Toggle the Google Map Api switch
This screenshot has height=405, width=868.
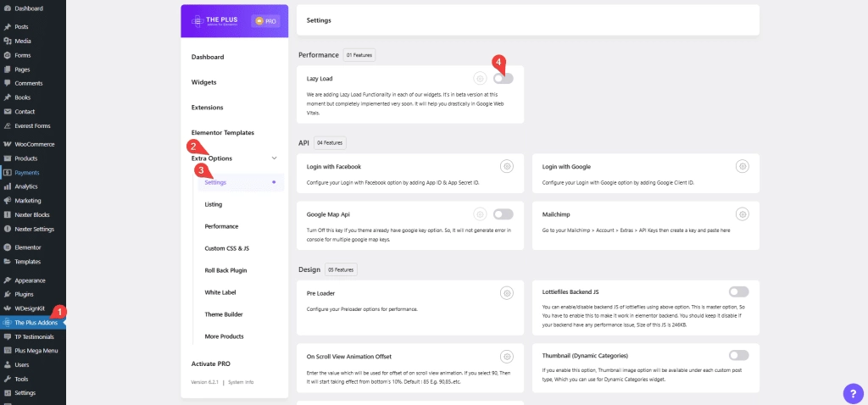[x=504, y=214]
